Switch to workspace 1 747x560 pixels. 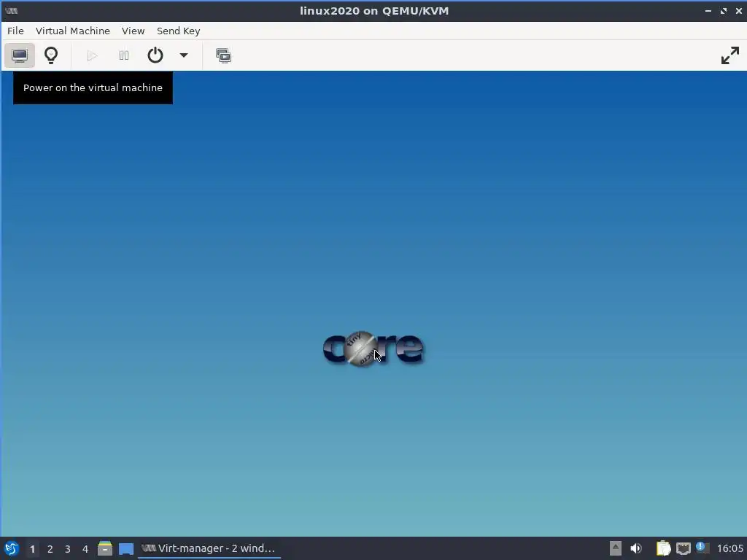pyautogui.click(x=32, y=549)
